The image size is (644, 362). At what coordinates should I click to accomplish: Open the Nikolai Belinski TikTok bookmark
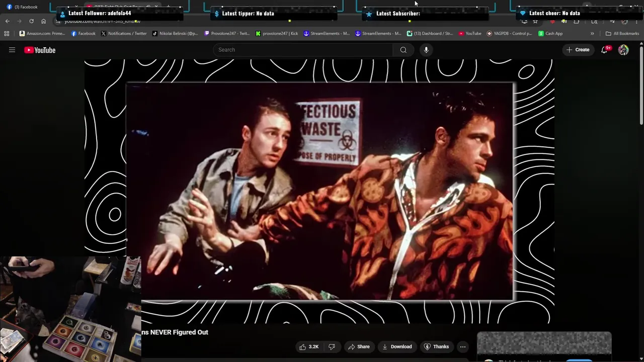pos(175,34)
